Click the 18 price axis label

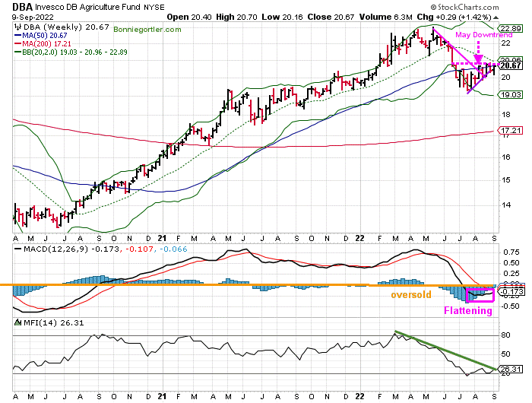505,115
